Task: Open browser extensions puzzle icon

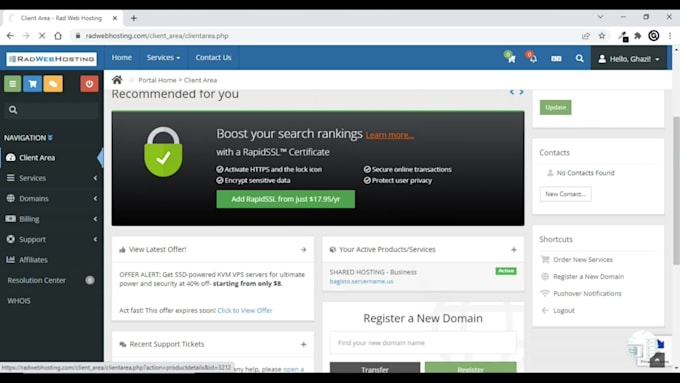Action: pyautogui.click(x=638, y=36)
